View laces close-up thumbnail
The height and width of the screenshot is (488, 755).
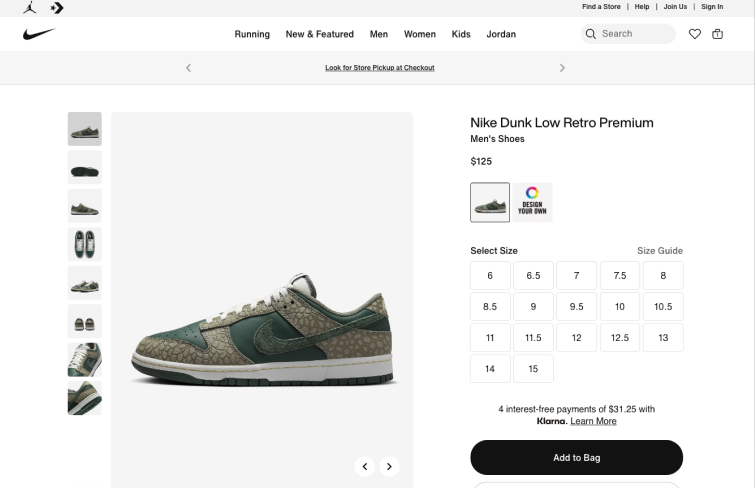(x=85, y=360)
